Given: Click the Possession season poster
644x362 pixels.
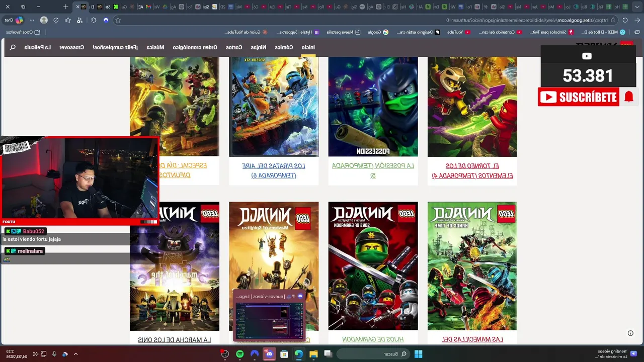Looking at the screenshot, I should (x=373, y=107).
